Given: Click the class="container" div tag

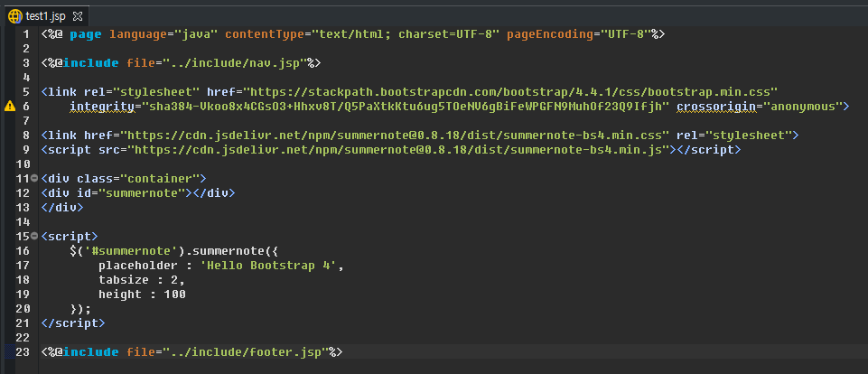Looking at the screenshot, I should click(124, 178).
